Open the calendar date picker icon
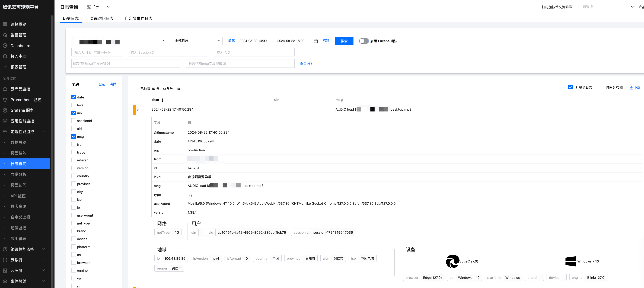 316,41
